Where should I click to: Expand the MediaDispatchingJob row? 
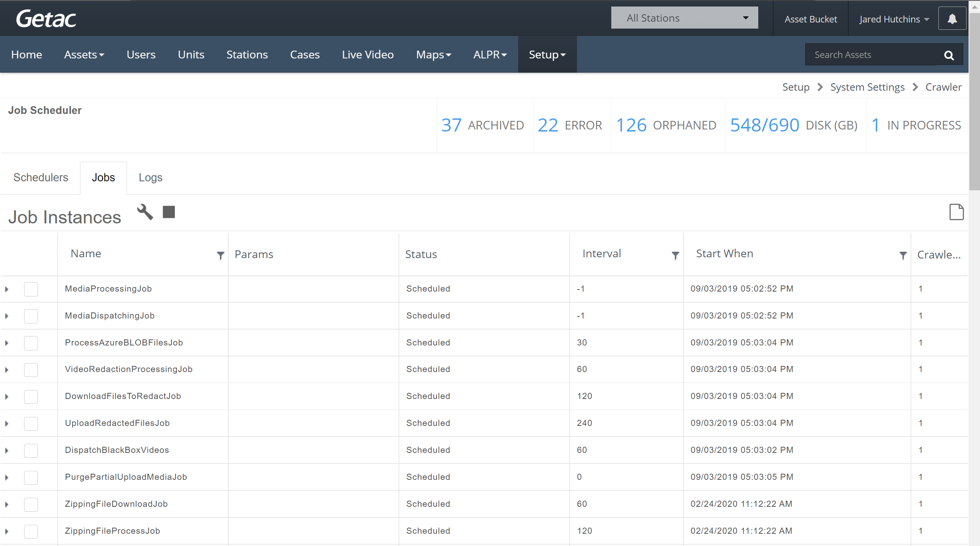point(7,316)
